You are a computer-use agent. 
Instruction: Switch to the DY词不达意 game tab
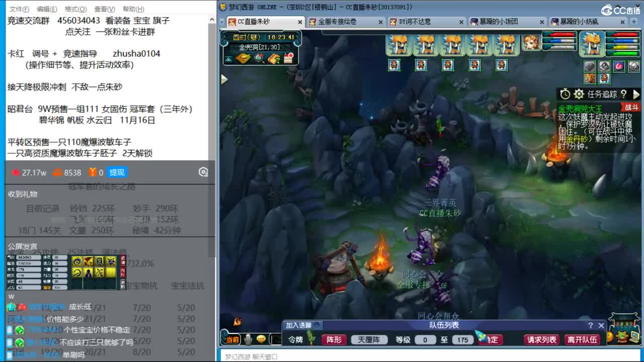[426, 22]
